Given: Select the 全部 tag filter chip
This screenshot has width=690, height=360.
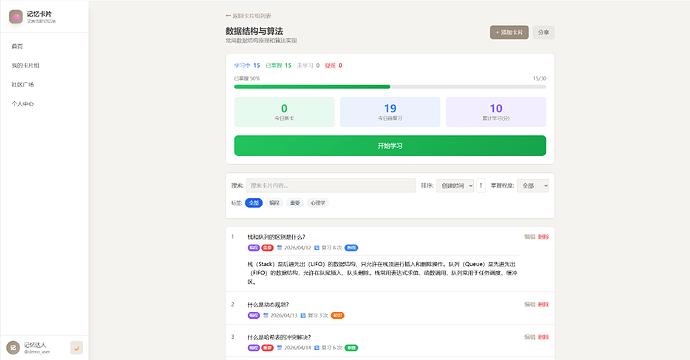Looking at the screenshot, I should (x=253, y=203).
